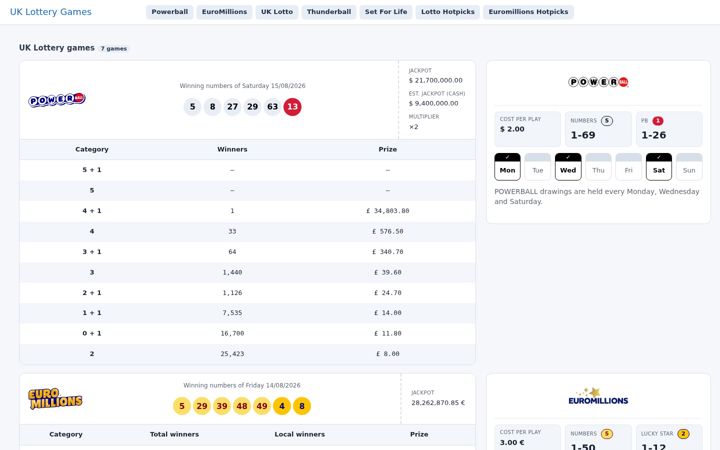Click the Powerball Prize column header

coord(388,149)
